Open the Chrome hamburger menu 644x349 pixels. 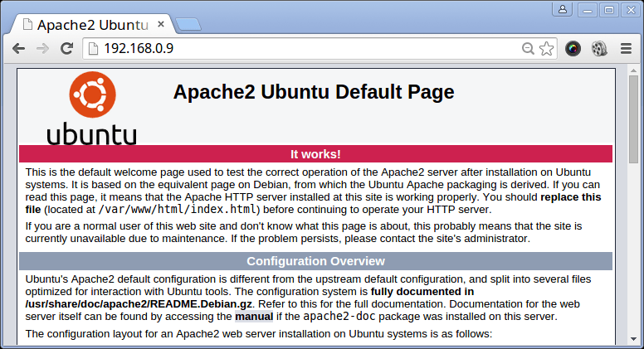[626, 48]
